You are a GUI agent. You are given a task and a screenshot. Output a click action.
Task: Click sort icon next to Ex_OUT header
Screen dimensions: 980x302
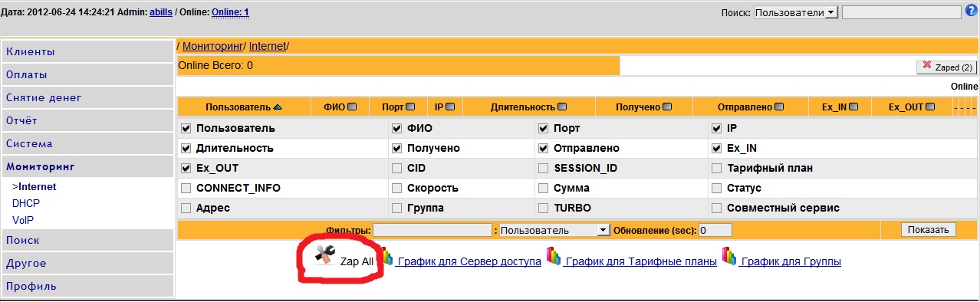tap(931, 107)
